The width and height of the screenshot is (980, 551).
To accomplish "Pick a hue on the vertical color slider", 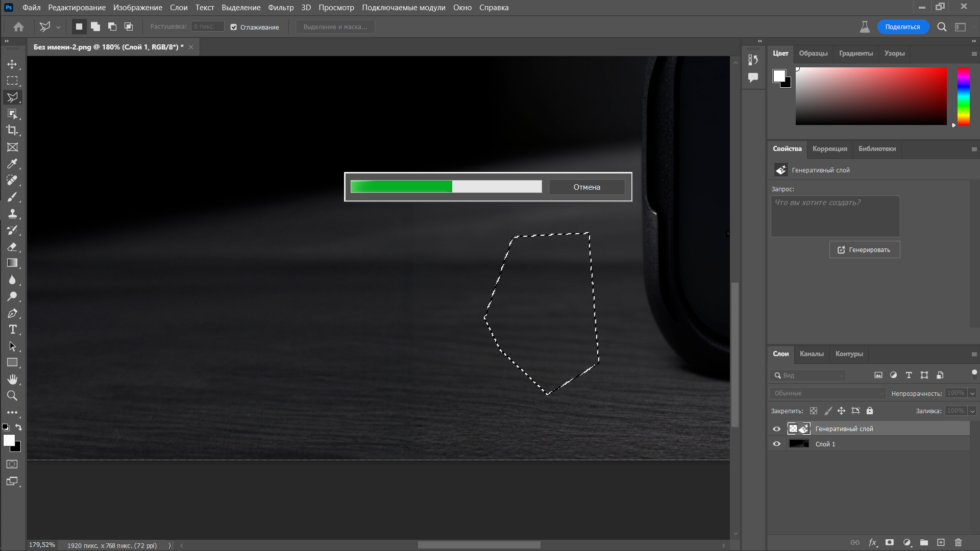I will click(964, 97).
